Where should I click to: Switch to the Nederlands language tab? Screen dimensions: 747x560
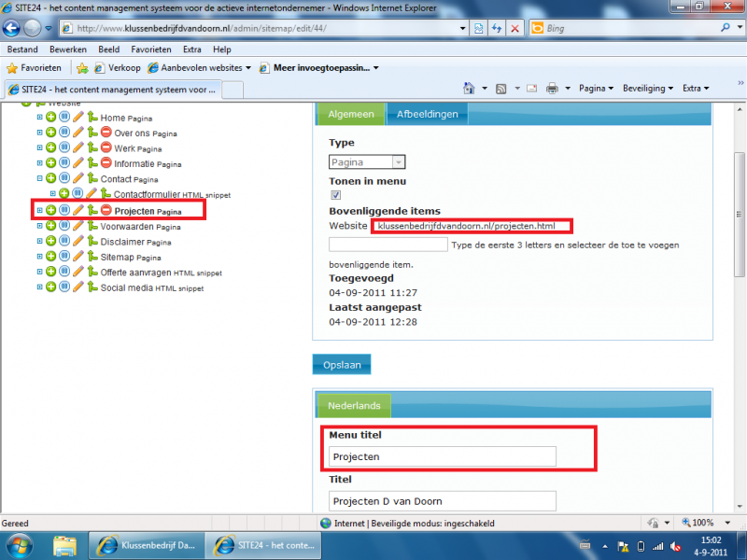click(353, 406)
